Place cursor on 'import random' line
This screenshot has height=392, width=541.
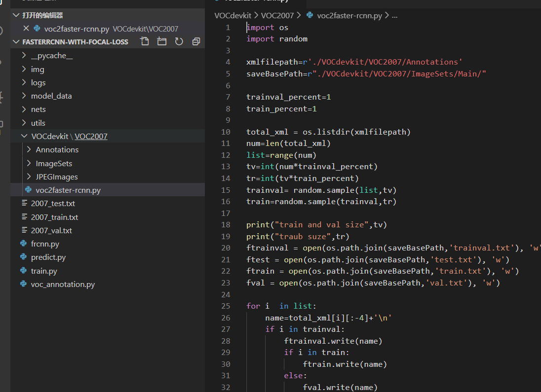[277, 38]
